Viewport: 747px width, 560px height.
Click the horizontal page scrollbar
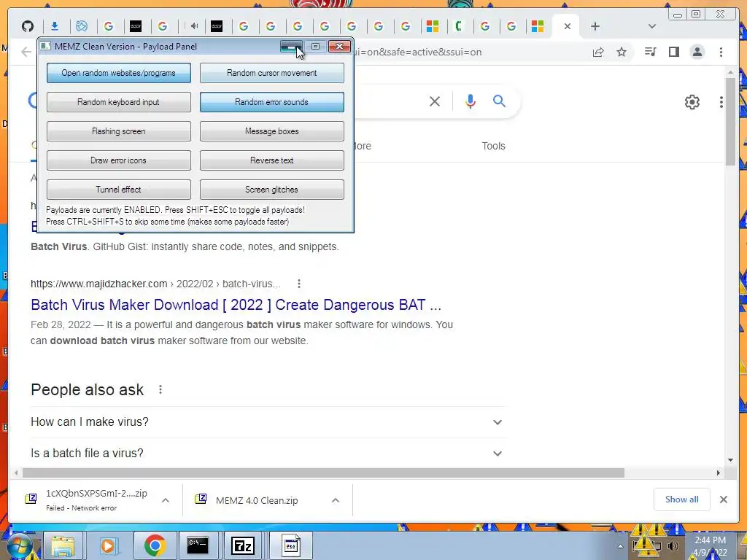click(323, 472)
